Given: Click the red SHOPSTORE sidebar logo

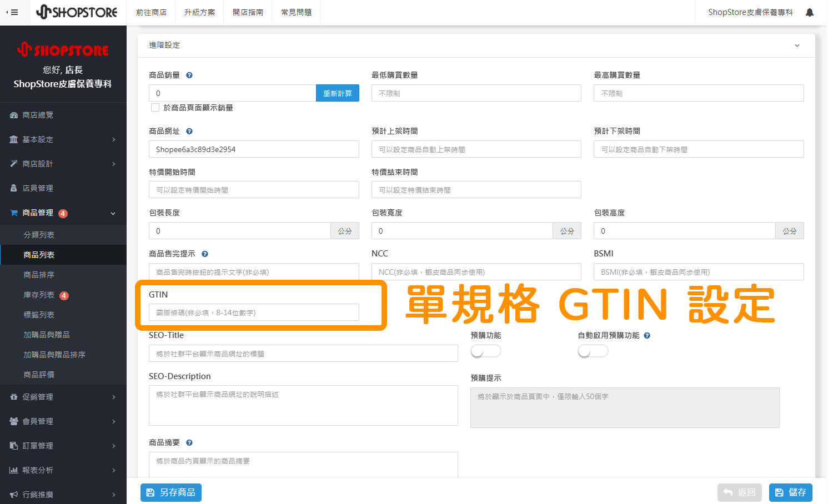Looking at the screenshot, I should click(63, 50).
